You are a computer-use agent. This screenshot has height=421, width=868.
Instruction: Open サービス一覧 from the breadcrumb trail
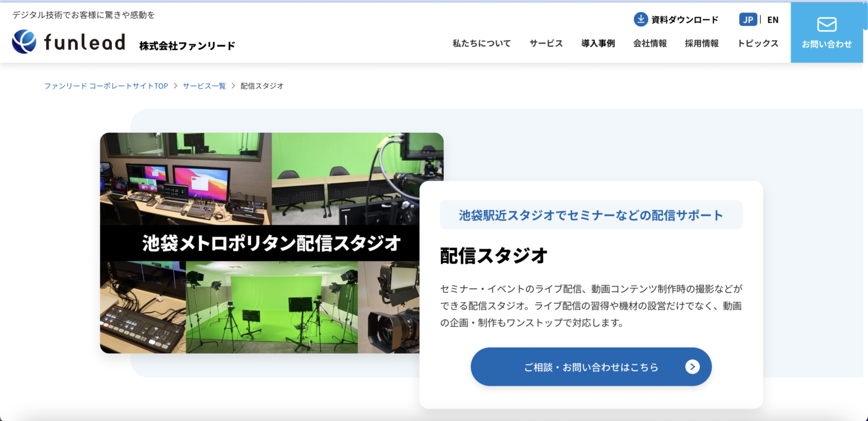point(204,85)
